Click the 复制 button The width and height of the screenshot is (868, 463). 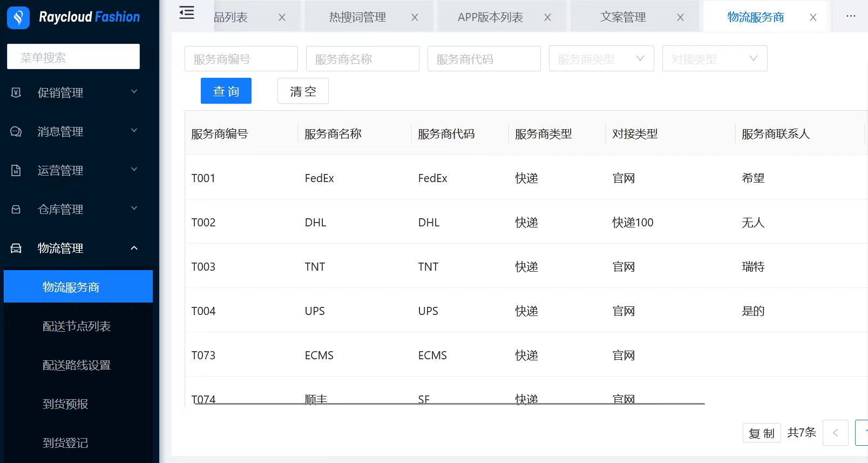[762, 433]
